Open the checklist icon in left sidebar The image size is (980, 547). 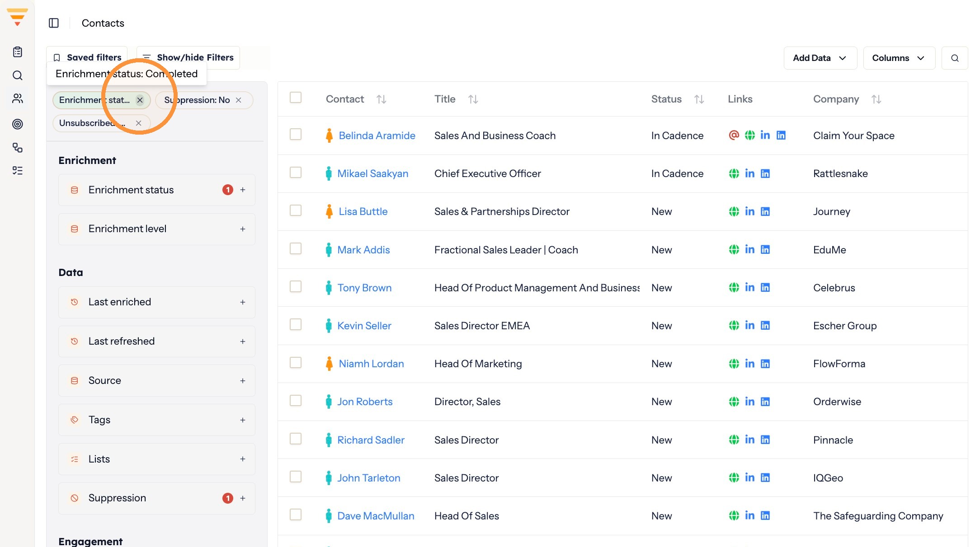[x=18, y=171]
